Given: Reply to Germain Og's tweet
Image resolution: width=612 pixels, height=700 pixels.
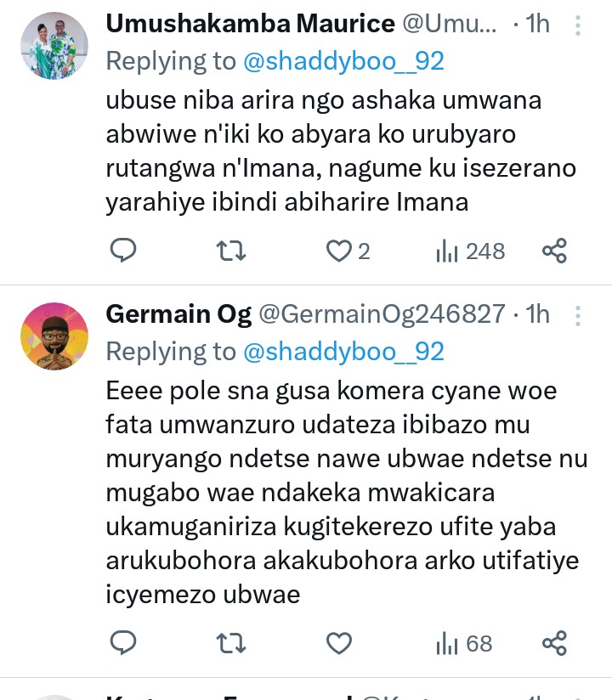Looking at the screenshot, I should click(x=124, y=643).
